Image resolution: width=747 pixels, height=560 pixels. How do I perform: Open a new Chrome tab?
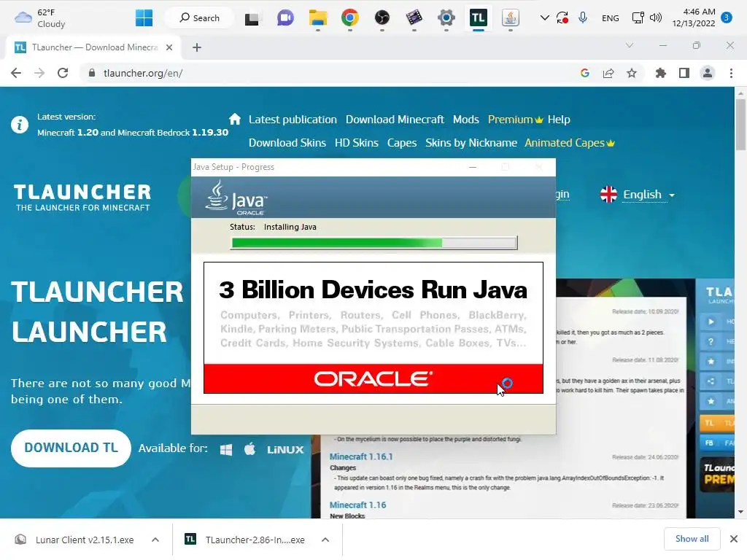point(197,47)
